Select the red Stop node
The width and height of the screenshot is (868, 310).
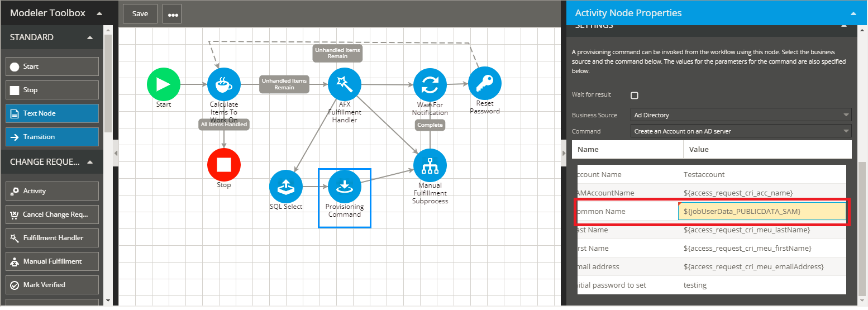pos(223,165)
